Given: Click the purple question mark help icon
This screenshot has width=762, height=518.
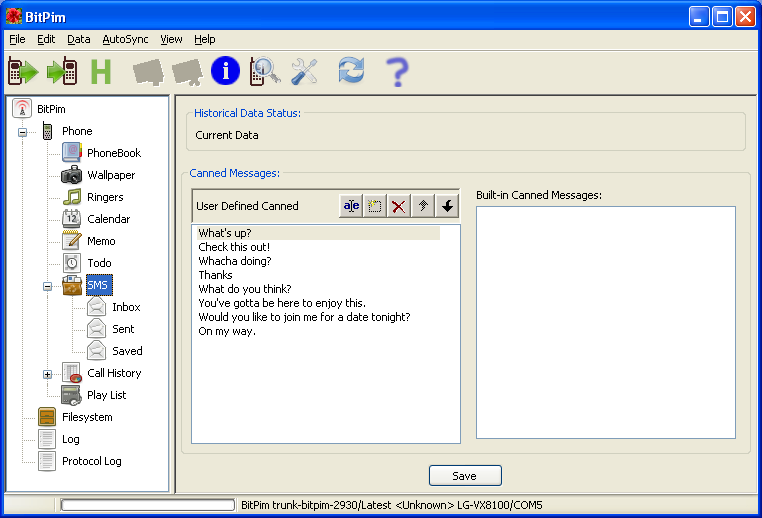Looking at the screenshot, I should click(x=397, y=72).
